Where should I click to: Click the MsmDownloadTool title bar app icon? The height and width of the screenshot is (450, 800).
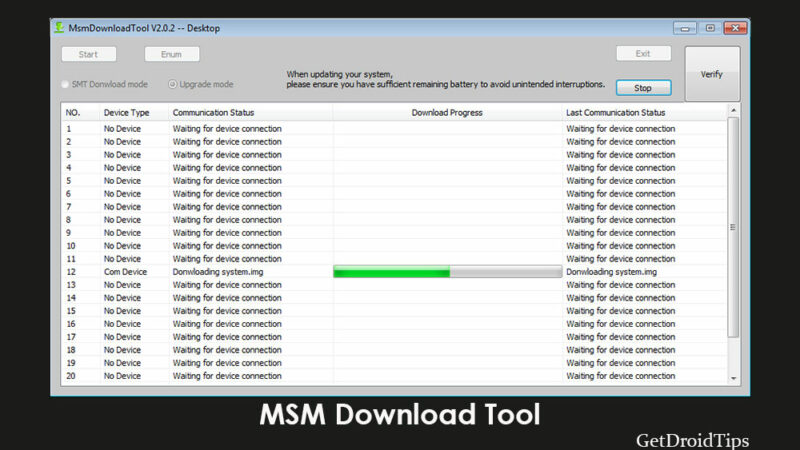(x=59, y=28)
